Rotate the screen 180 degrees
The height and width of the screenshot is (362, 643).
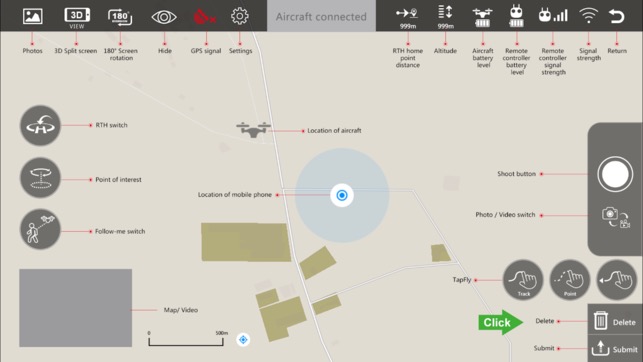coord(120,17)
